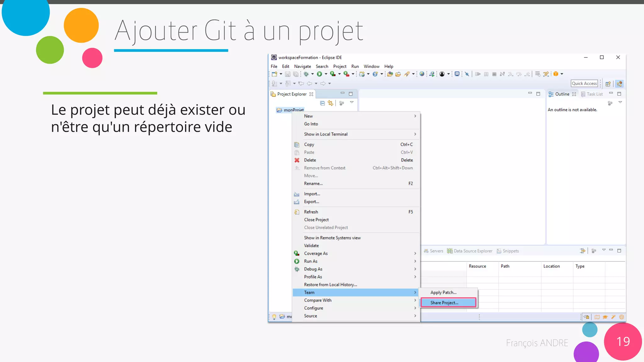
Task: Click the Quick Access search field
Action: 584,84
